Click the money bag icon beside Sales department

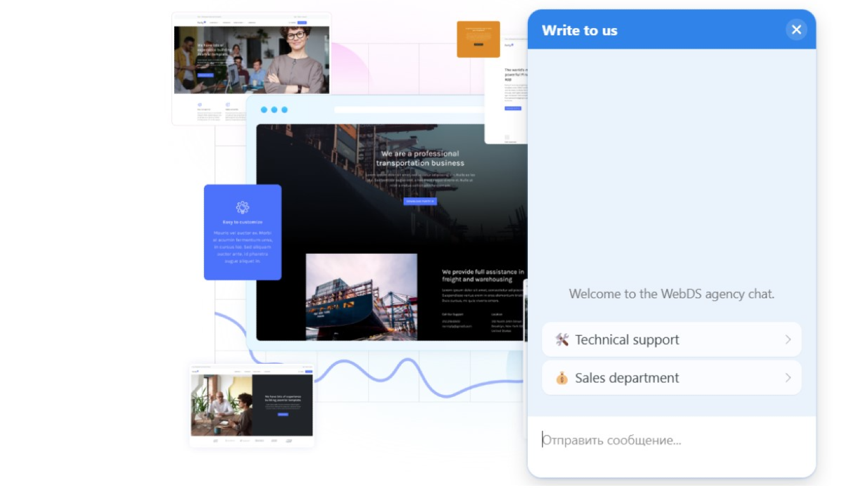[x=562, y=378]
